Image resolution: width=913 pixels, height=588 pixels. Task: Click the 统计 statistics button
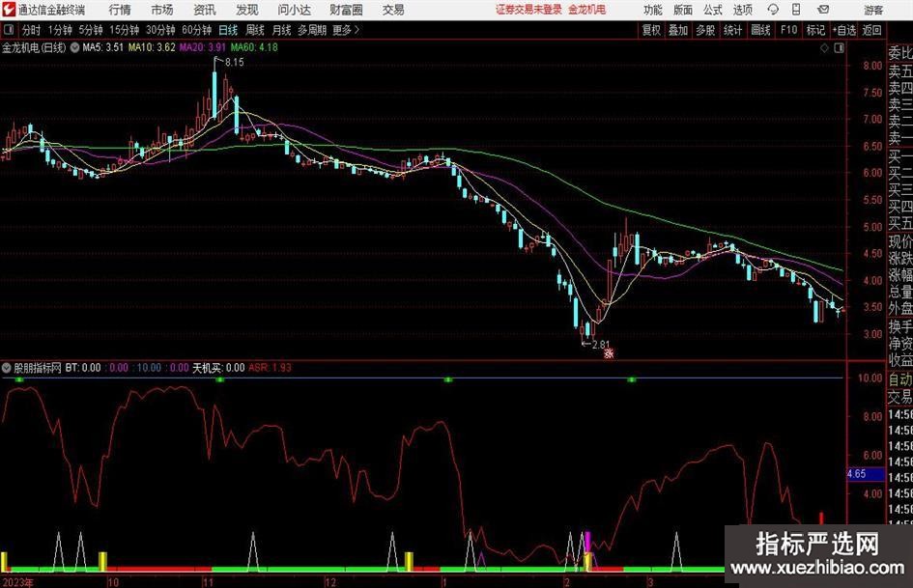732,30
